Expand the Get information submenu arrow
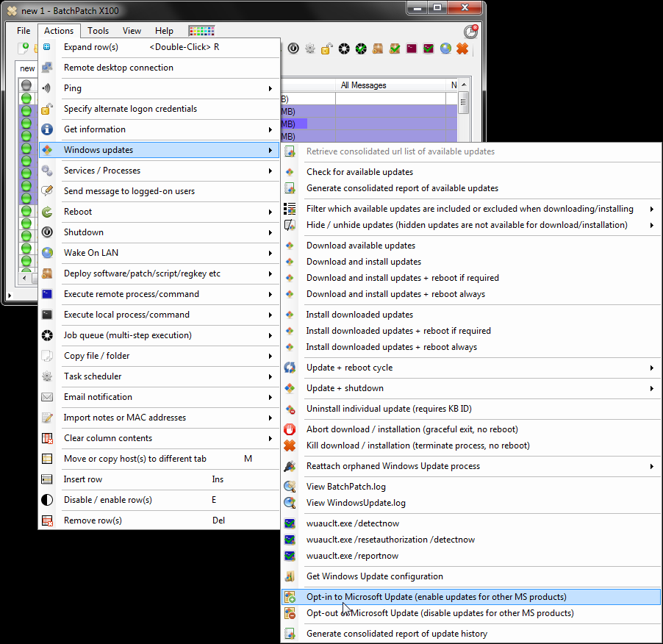Screen dimensions: 663x644 [x=270, y=129]
